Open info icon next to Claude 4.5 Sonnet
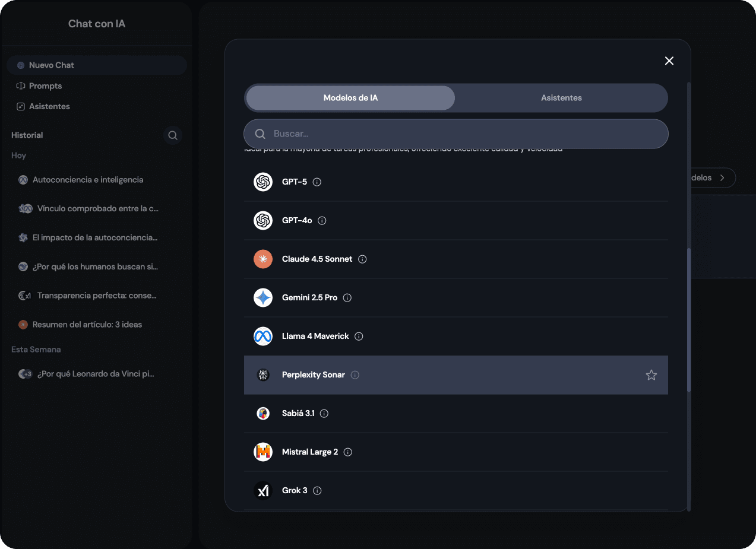This screenshot has width=756, height=549. click(362, 259)
